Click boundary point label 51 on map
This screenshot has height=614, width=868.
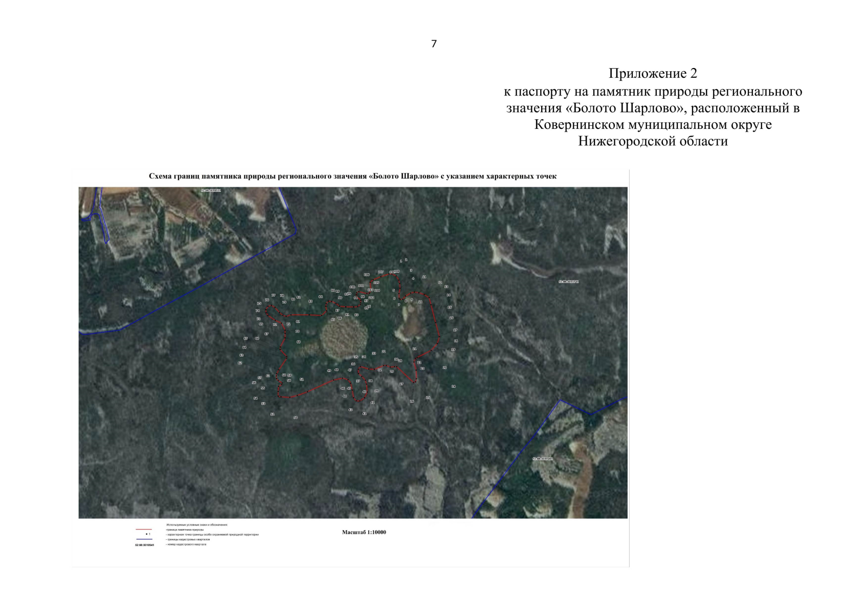coord(273,414)
